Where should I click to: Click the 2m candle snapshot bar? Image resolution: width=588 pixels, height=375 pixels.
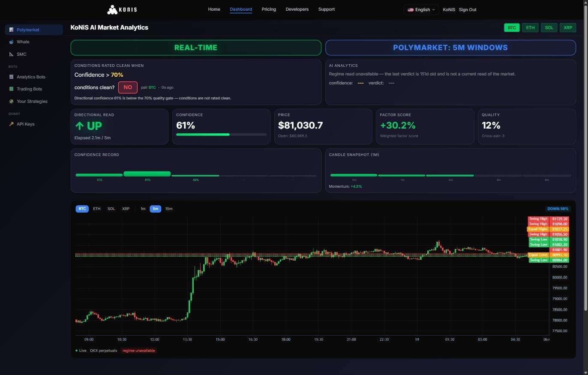pyautogui.click(x=450, y=175)
